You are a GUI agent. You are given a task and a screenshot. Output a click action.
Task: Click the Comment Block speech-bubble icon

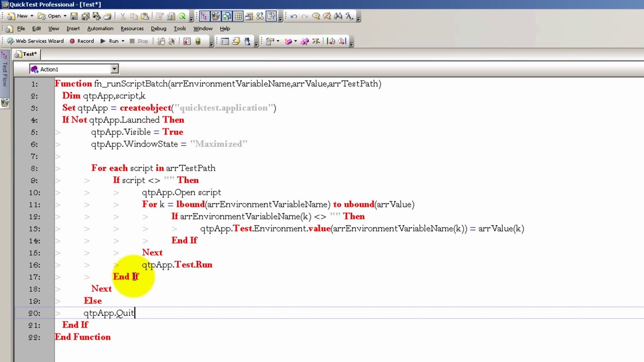coord(316,16)
